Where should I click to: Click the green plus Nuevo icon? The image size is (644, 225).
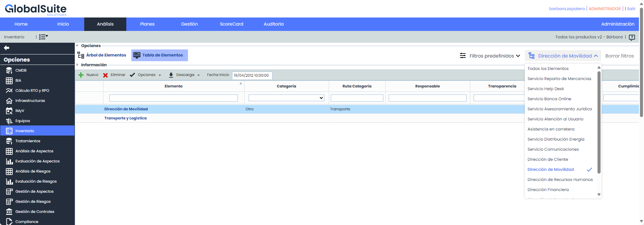(x=81, y=75)
